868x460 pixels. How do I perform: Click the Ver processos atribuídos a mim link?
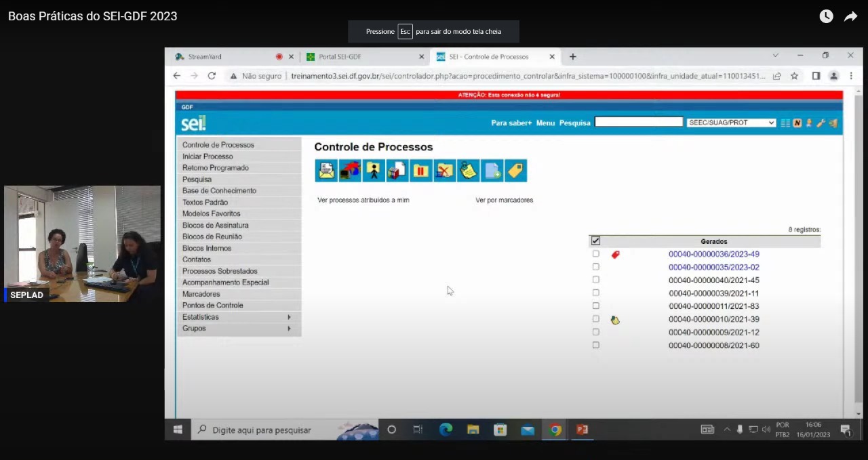[x=363, y=201]
